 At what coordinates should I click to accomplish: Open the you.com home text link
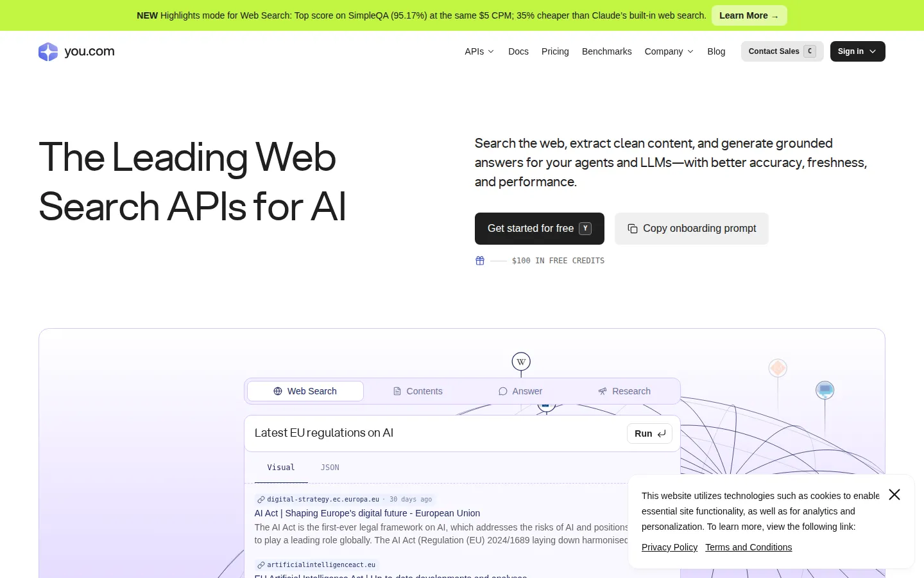point(89,51)
